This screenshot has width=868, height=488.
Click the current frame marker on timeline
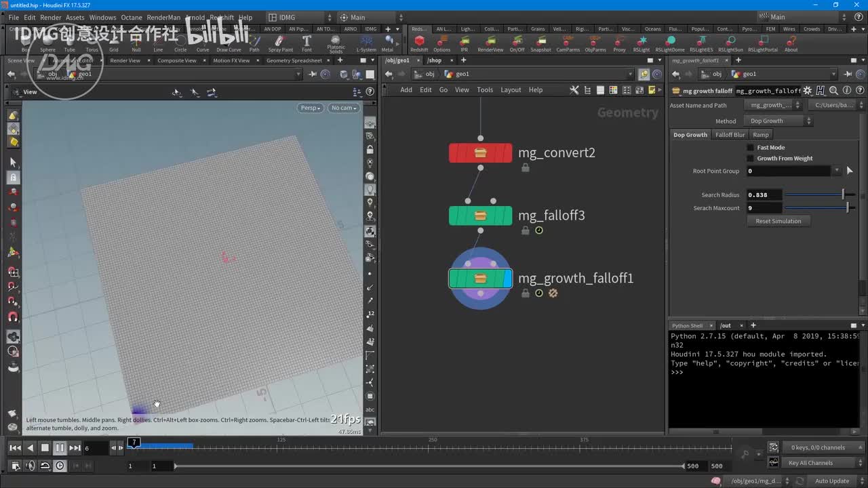point(134,443)
